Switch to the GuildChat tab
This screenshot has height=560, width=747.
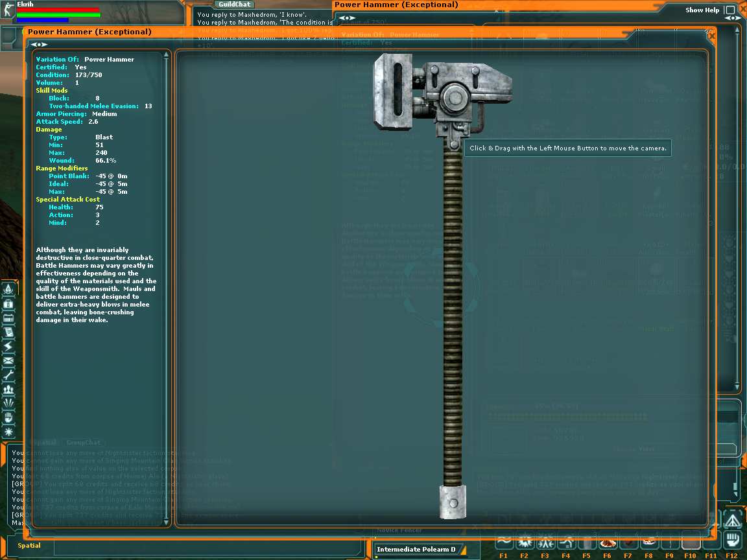tap(234, 5)
